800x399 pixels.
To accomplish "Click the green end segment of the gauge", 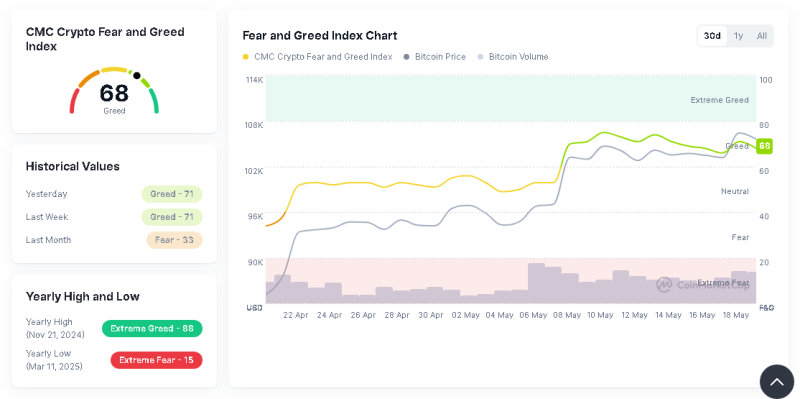I will click(x=154, y=101).
